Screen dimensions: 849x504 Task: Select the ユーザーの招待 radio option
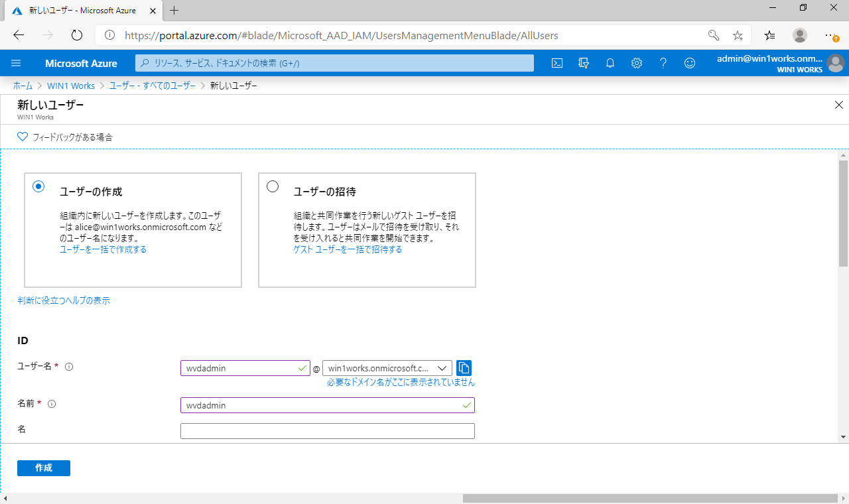coord(273,186)
